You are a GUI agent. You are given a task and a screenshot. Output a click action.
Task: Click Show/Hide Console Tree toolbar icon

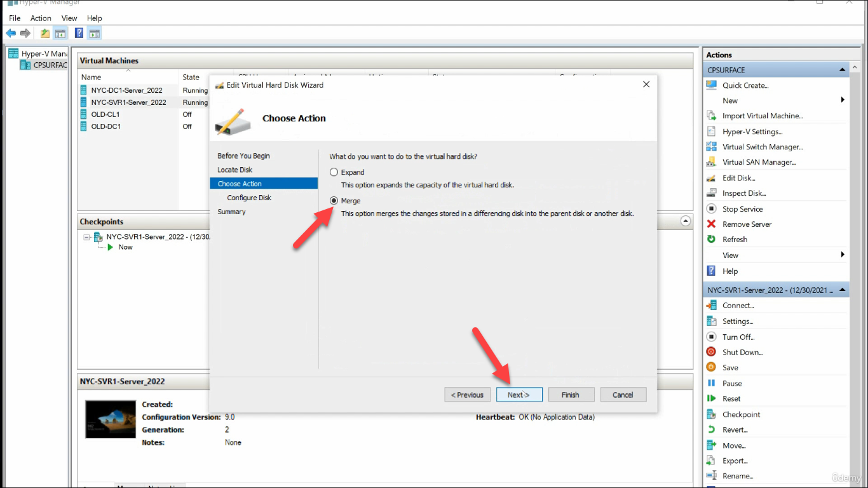click(x=60, y=34)
